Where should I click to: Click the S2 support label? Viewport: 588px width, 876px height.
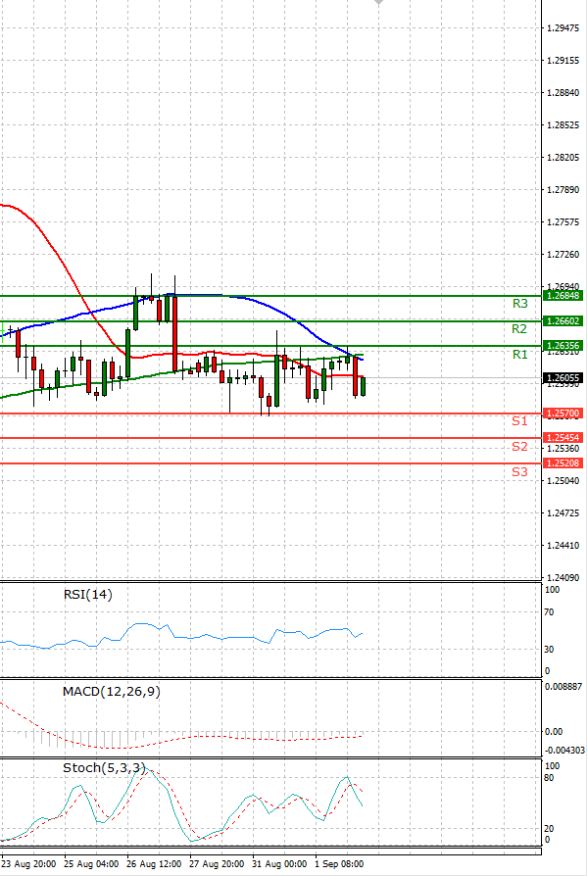(519, 447)
